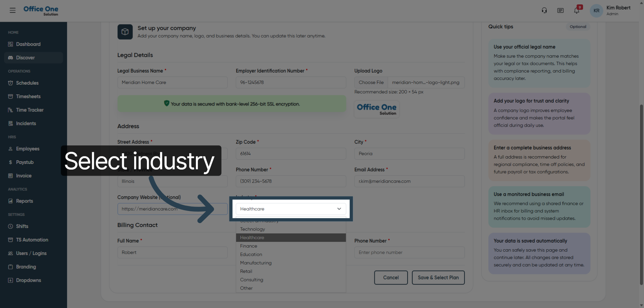Open the Incidents page

click(x=26, y=123)
